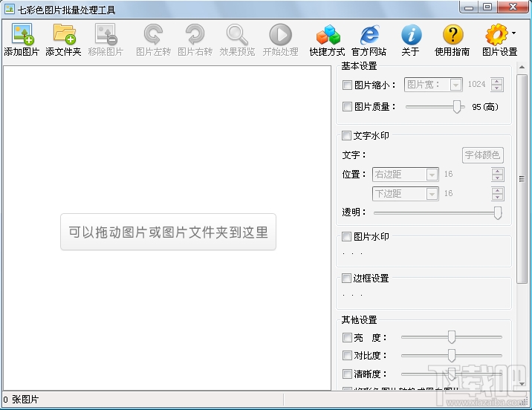Toggle the 图片水印 checkbox
The image size is (532, 410).
click(x=346, y=236)
